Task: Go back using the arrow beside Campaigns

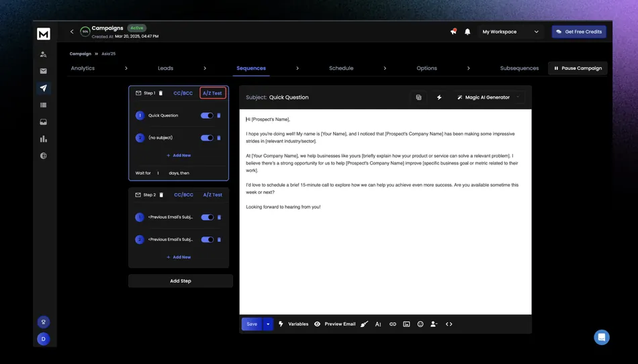Action: tap(72, 32)
